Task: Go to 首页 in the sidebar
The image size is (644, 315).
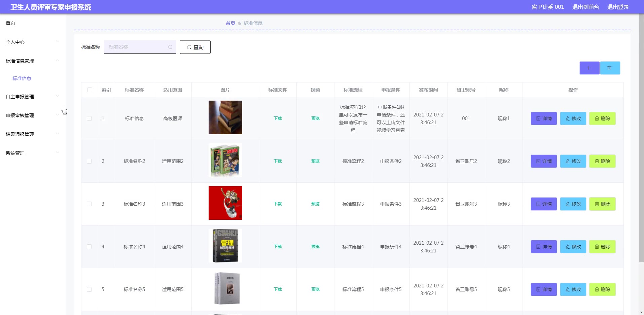Action: click(x=10, y=23)
